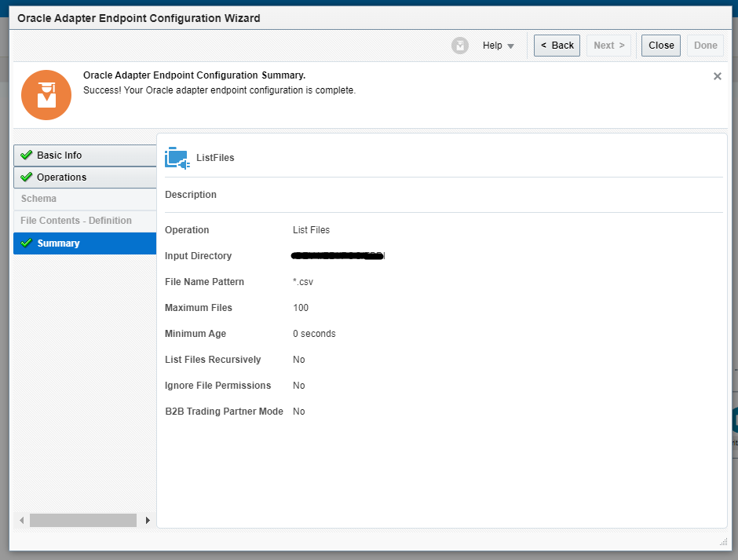This screenshot has width=738, height=560.
Task: Click the 'List Files' operation value
Action: pyautogui.click(x=311, y=230)
